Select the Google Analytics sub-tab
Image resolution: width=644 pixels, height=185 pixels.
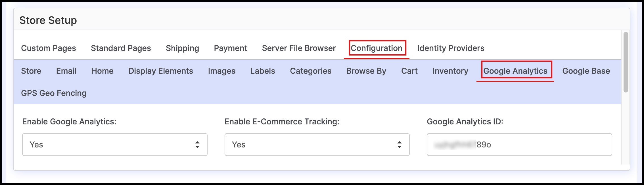click(x=515, y=71)
